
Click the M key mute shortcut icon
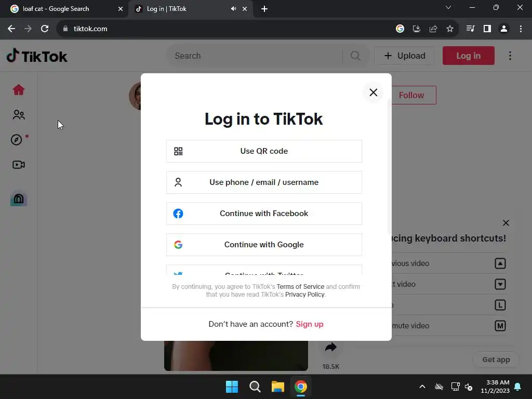pos(500,326)
